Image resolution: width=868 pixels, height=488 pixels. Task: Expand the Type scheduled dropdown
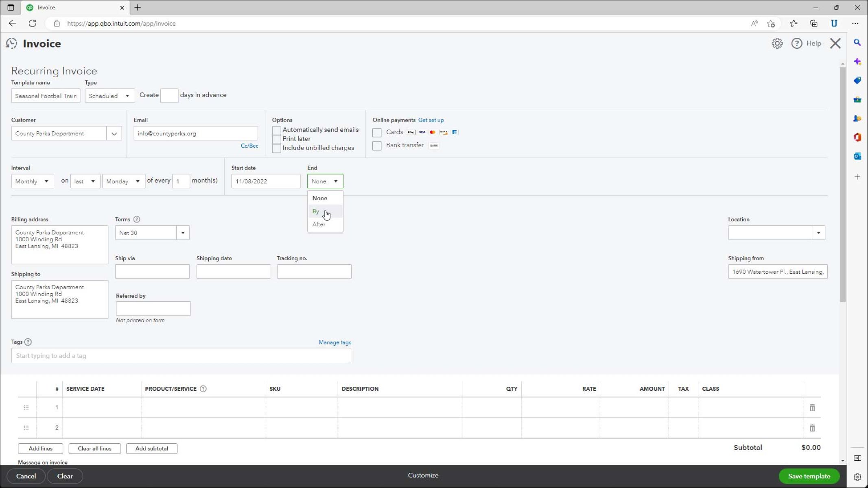pyautogui.click(x=128, y=96)
